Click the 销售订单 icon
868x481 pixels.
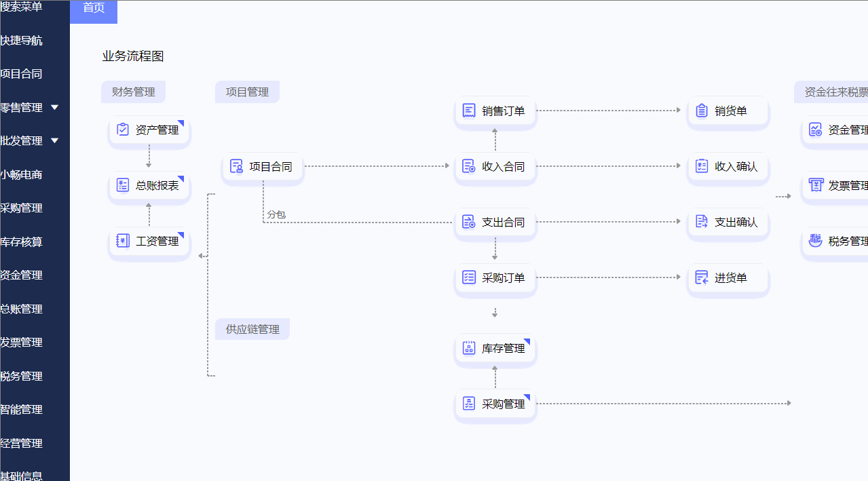[469, 111]
